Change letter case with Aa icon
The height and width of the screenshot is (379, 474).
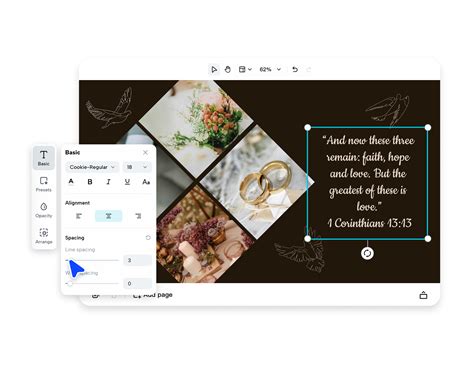pos(146,182)
